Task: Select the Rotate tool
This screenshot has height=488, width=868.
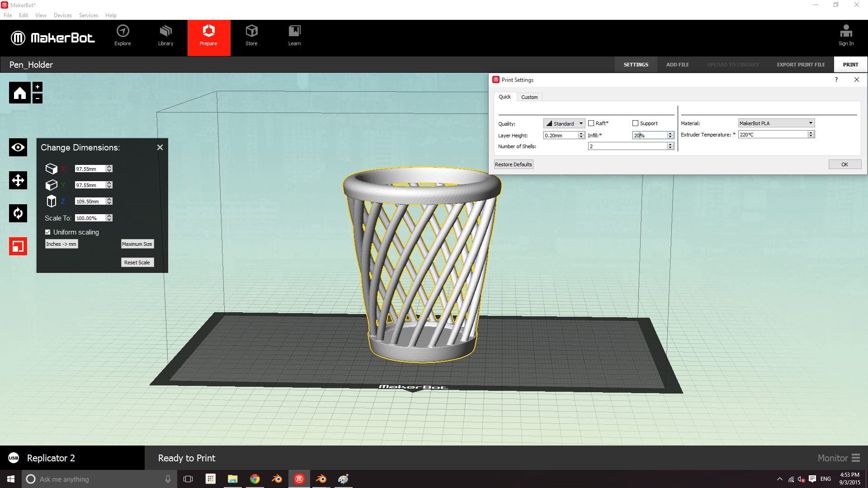Action: click(18, 213)
